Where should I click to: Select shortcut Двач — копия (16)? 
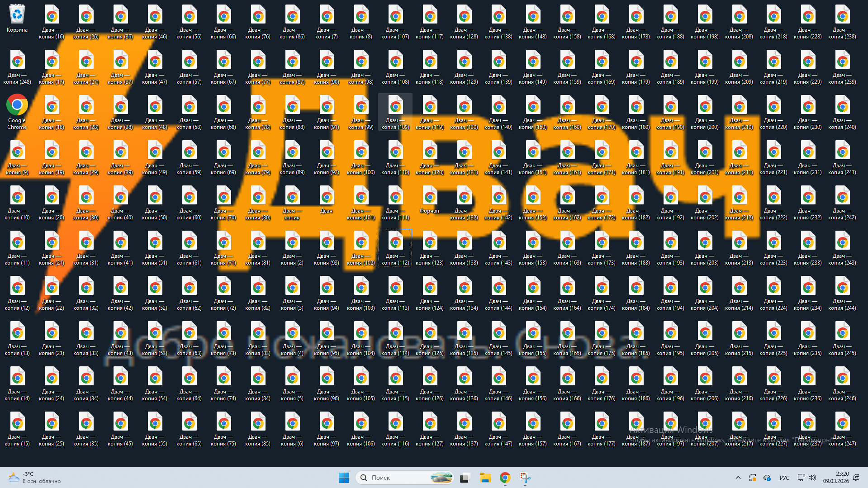pos(52,22)
